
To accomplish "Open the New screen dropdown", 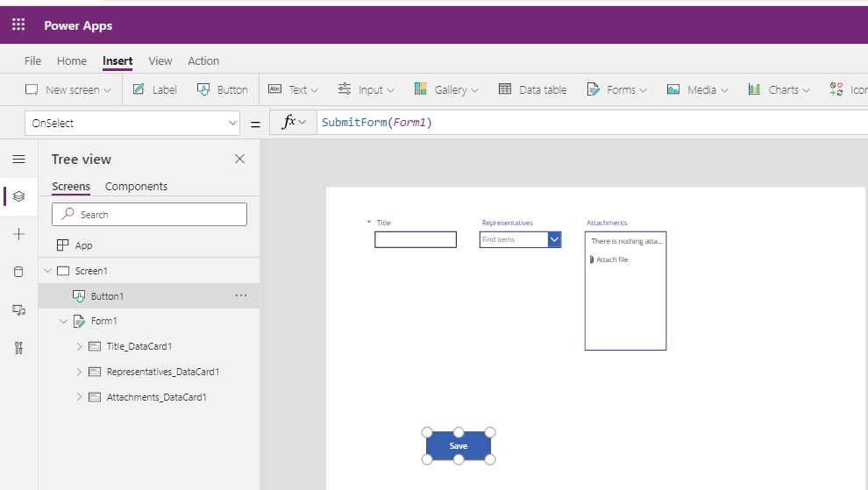I will pos(68,89).
